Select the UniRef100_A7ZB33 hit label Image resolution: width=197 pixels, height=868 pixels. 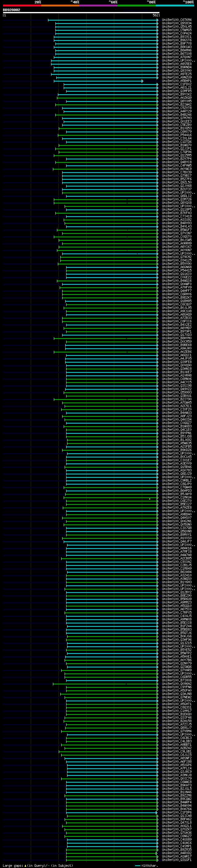(x=177, y=318)
